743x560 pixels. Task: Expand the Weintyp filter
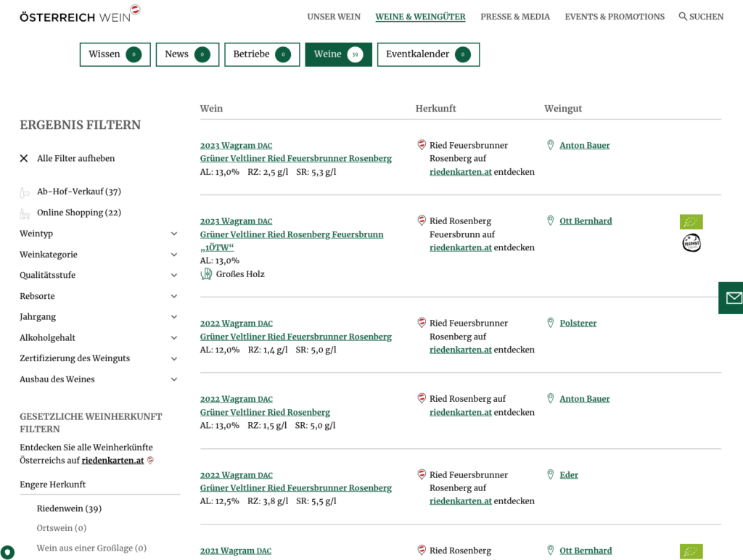99,234
